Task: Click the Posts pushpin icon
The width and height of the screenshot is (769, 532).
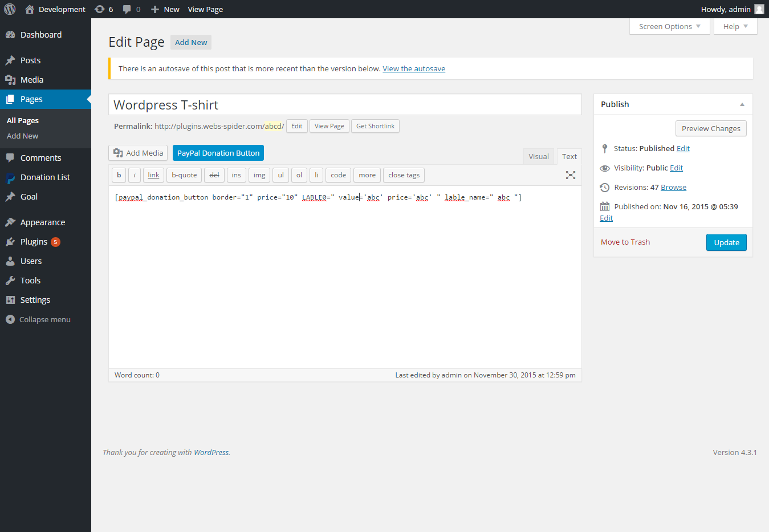Action: click(10, 60)
